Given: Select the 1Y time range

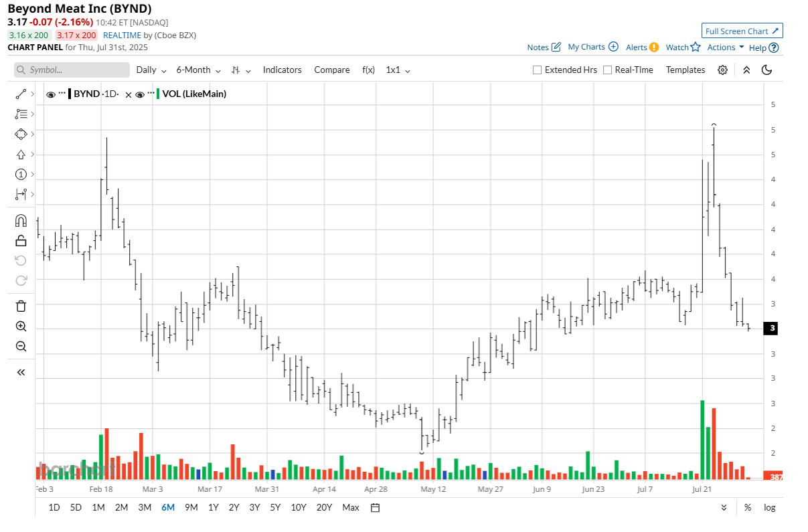Looking at the screenshot, I should 214,507.
